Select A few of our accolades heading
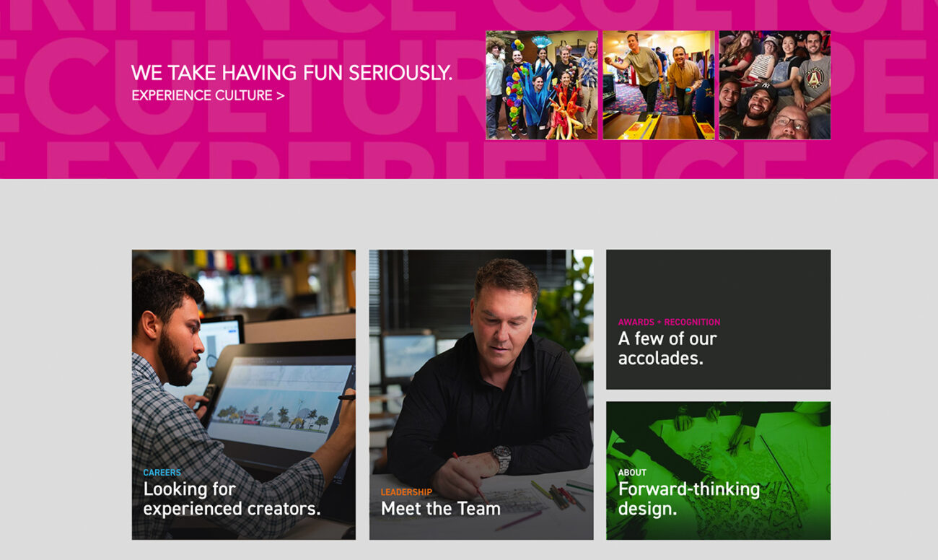Viewport: 938px width, 560px height. 667,348
